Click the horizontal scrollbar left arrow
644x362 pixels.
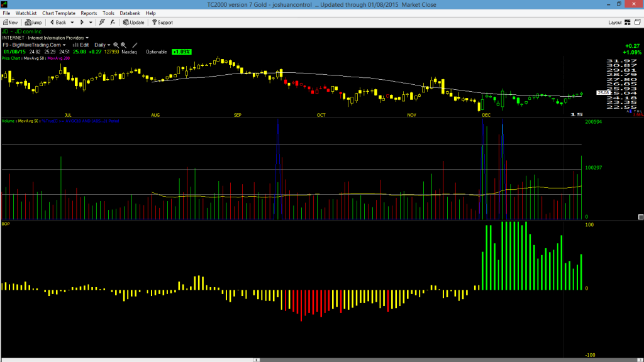tap(257, 360)
